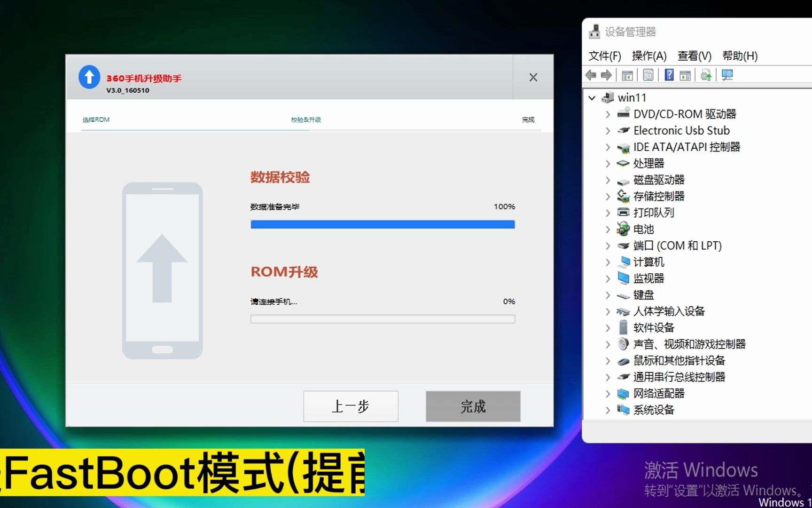Open the 帮助(H) menu
Screen dimensions: 812x508
coord(740,56)
